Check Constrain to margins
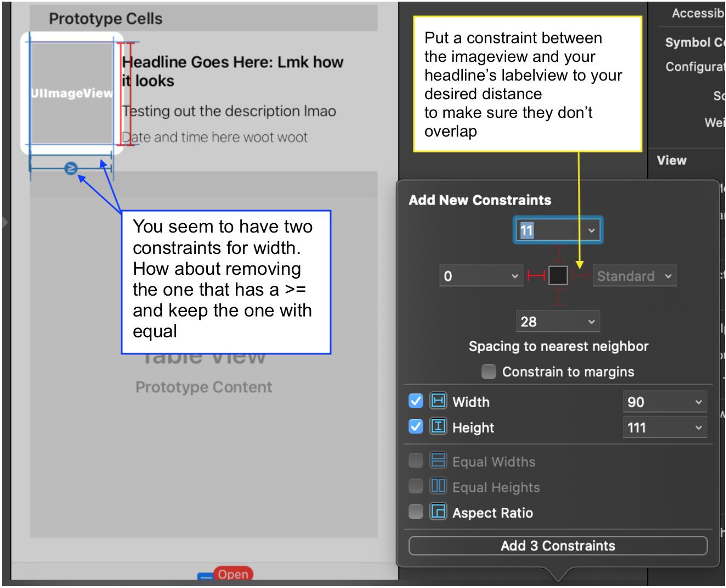 click(x=489, y=372)
